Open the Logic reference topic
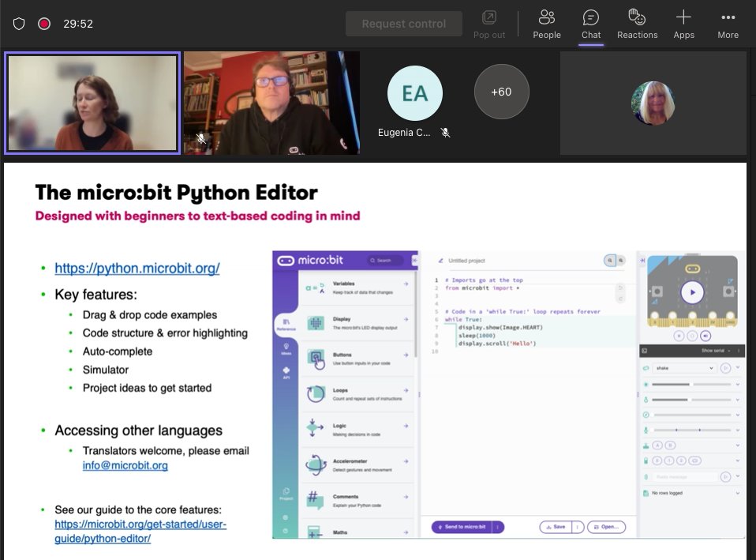 tap(357, 430)
